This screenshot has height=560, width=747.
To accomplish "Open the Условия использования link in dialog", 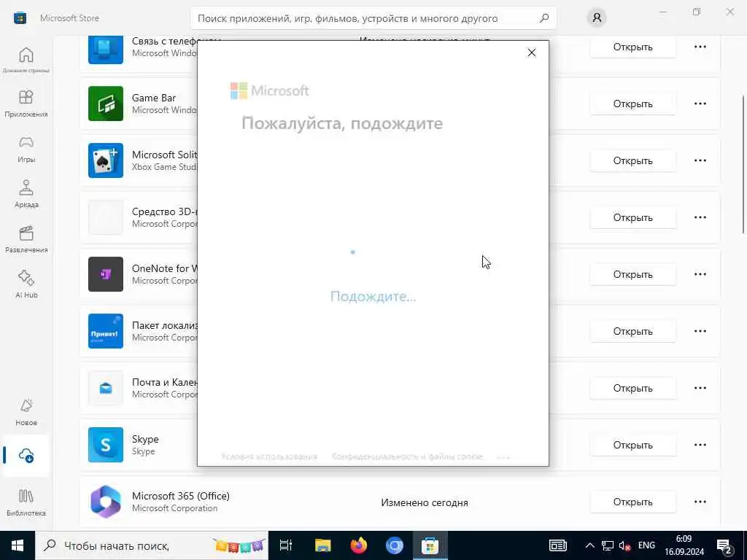I will pos(269,456).
